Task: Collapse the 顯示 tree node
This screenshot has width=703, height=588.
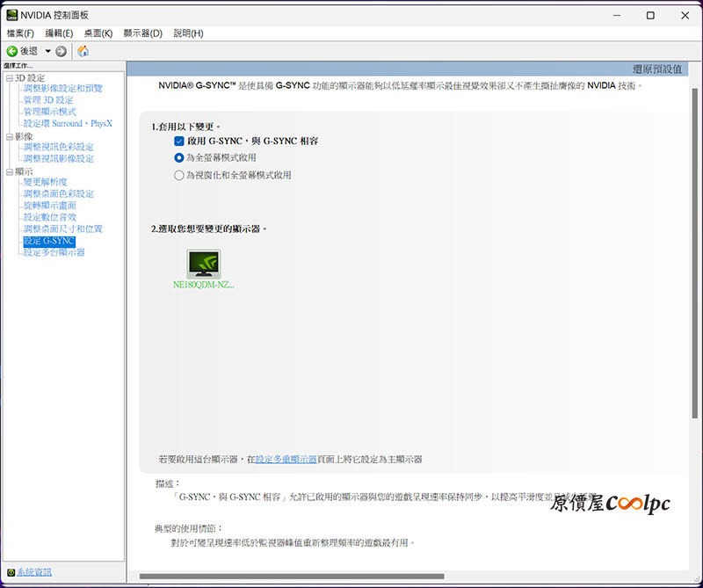Action: (x=10, y=171)
